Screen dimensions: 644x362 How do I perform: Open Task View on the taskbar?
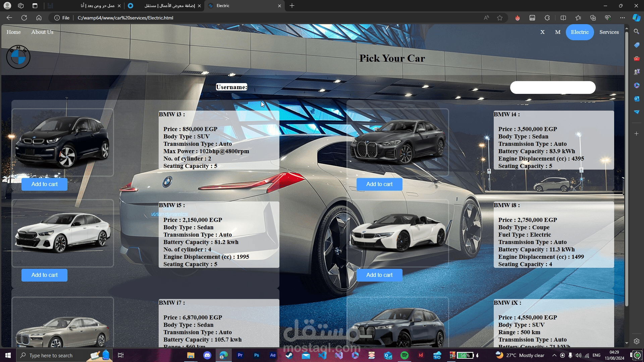pyautogui.click(x=121, y=355)
